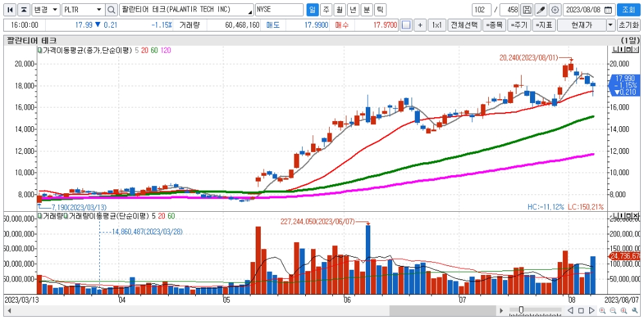Viewport: 644px width, 320px height.
Task: Click the 20,240(2023/08/01) high marker
Action: pos(529,59)
